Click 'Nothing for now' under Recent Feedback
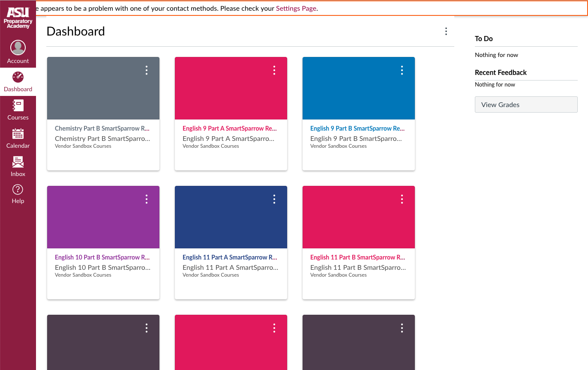Screen dimensions: 588x370 click(x=495, y=84)
